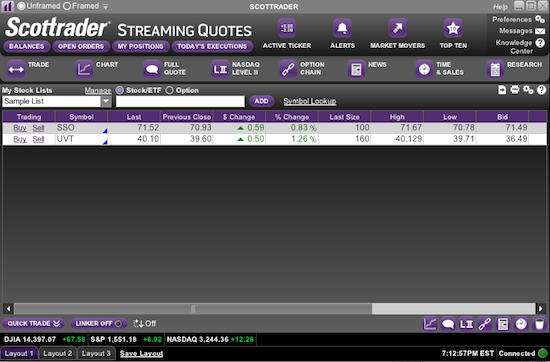Open the Alerts bell icon
The height and width of the screenshot is (362, 550).
(342, 28)
